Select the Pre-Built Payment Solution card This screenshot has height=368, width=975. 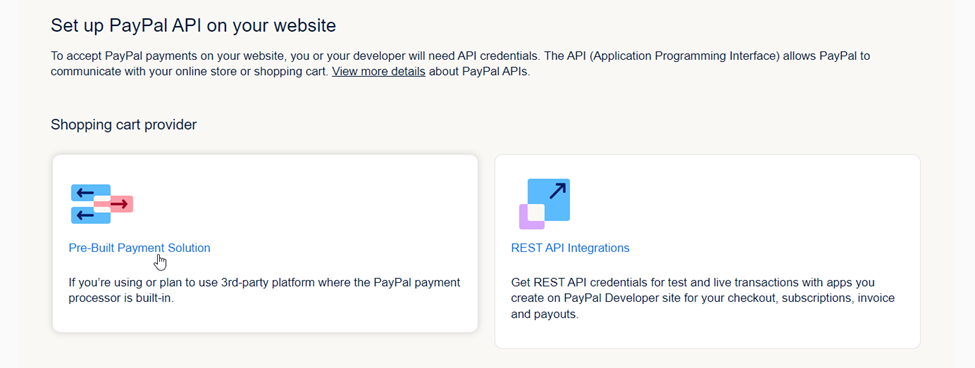(266, 243)
